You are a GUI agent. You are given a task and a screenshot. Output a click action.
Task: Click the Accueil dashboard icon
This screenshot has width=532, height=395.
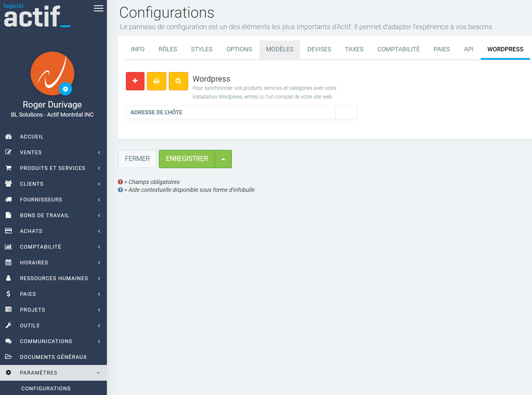[x=8, y=136]
